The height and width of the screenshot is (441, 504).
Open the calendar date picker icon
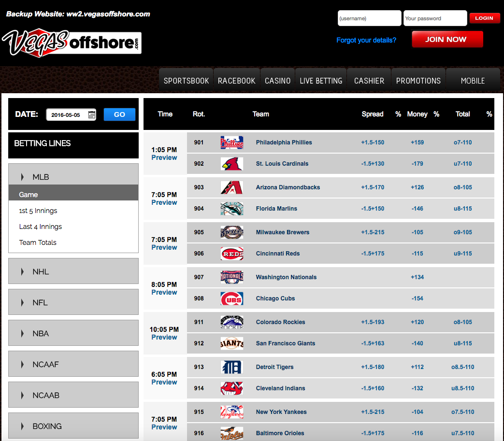92,114
